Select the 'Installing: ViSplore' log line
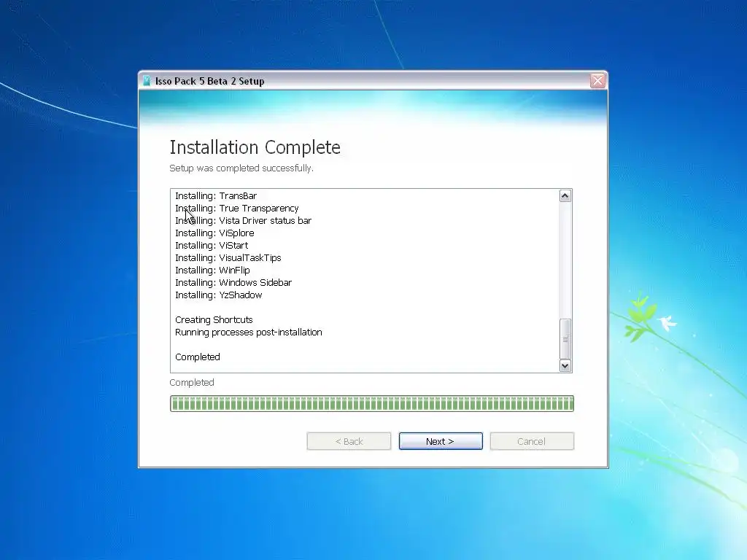Viewport: 747px width, 560px height. [214, 233]
